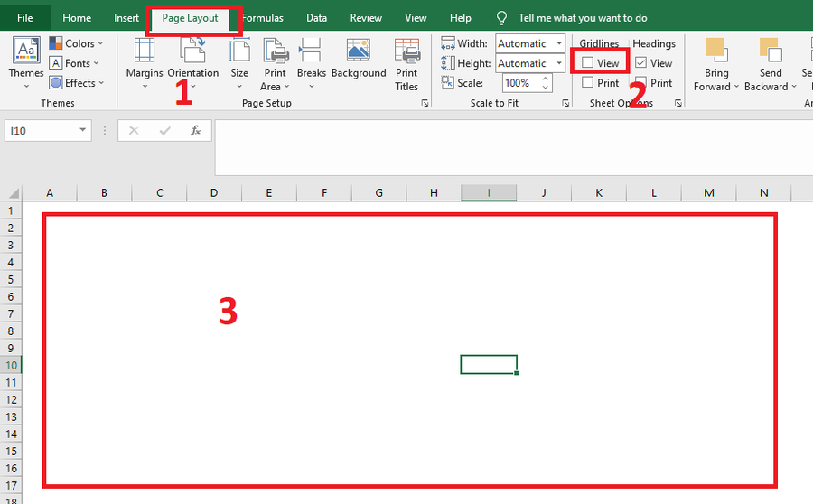Switch to the Insert tab

click(x=126, y=18)
